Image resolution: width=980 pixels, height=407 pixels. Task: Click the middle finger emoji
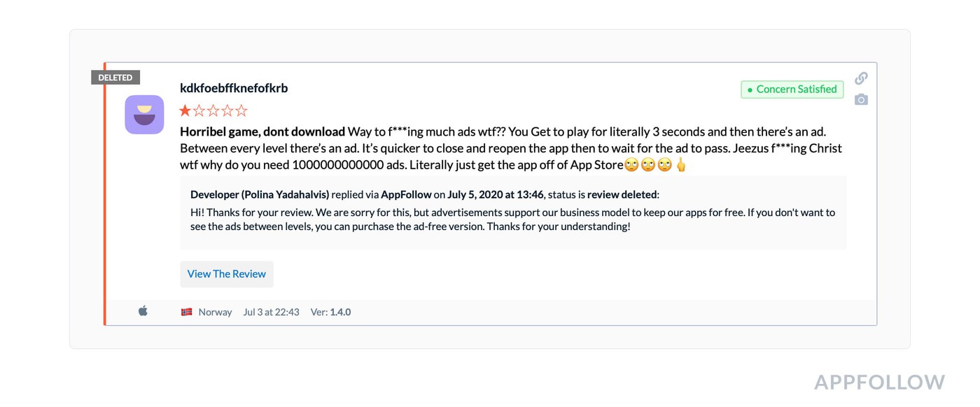pyautogui.click(x=681, y=166)
